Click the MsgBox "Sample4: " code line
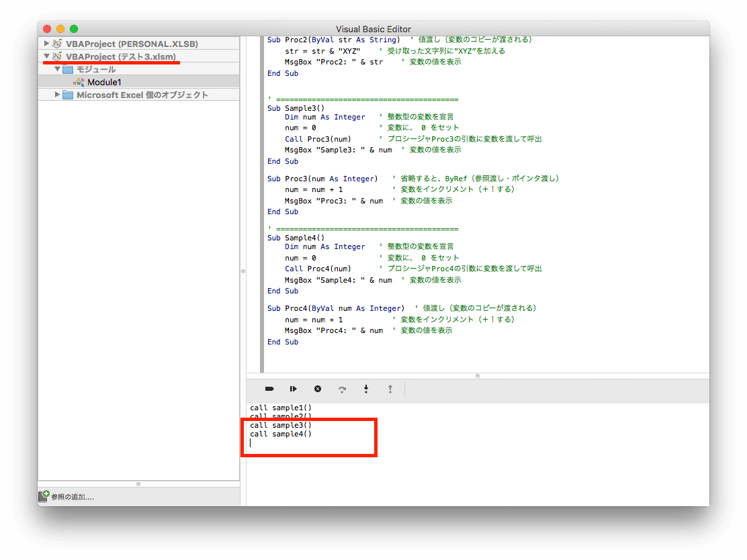The image size is (747, 560). (x=339, y=280)
